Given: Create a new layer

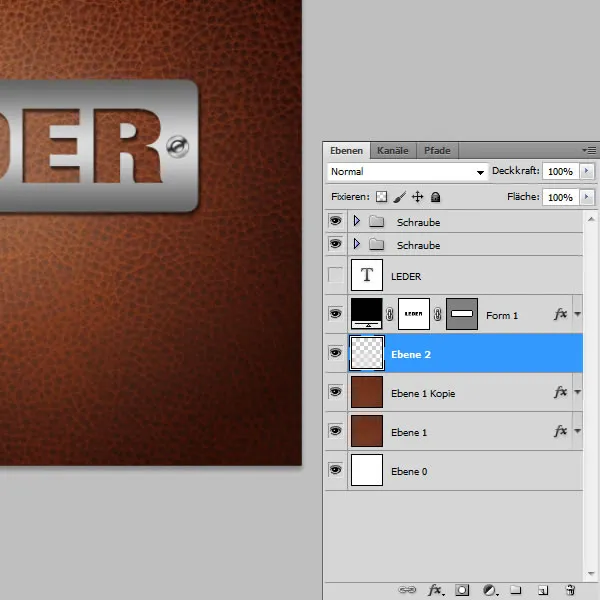Looking at the screenshot, I should pyautogui.click(x=543, y=590).
